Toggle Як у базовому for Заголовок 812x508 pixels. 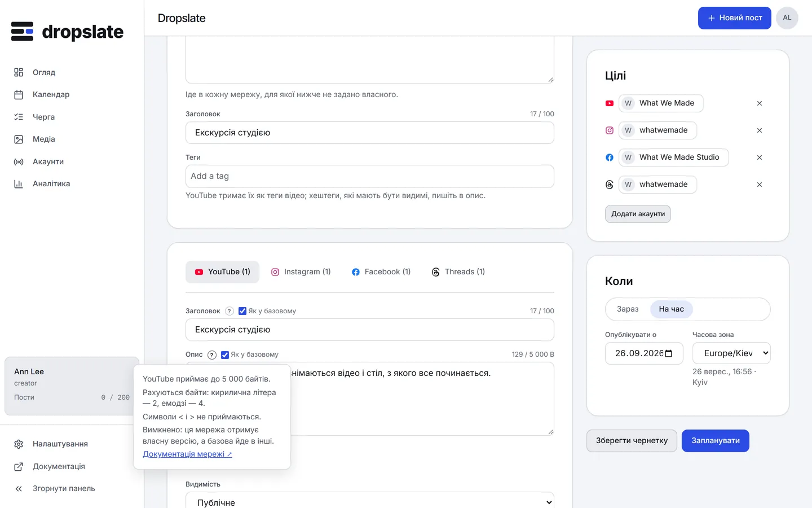(242, 311)
